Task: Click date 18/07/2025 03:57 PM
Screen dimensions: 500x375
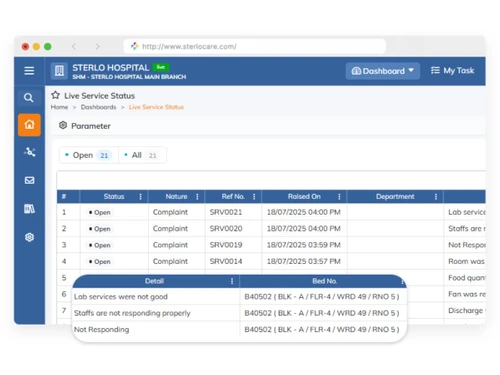Action: tap(303, 261)
